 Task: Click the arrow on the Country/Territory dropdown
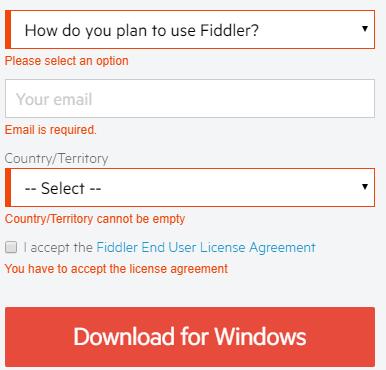[365, 187]
